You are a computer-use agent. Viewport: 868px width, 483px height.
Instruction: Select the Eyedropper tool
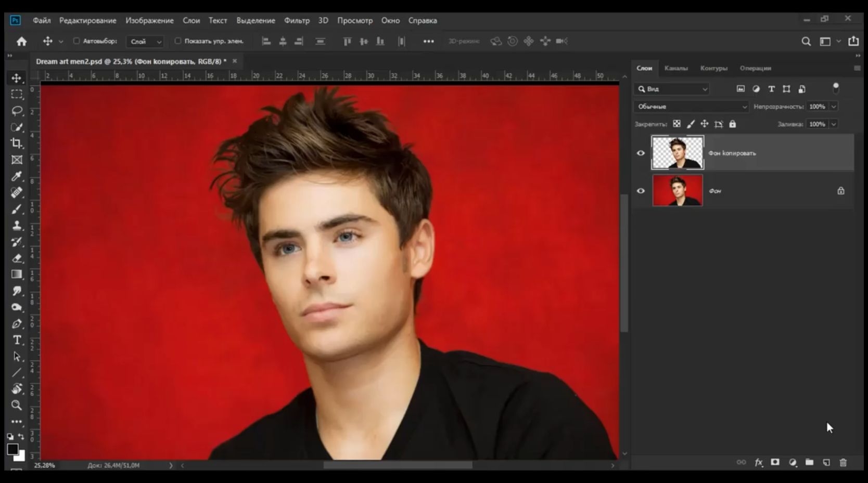(17, 176)
